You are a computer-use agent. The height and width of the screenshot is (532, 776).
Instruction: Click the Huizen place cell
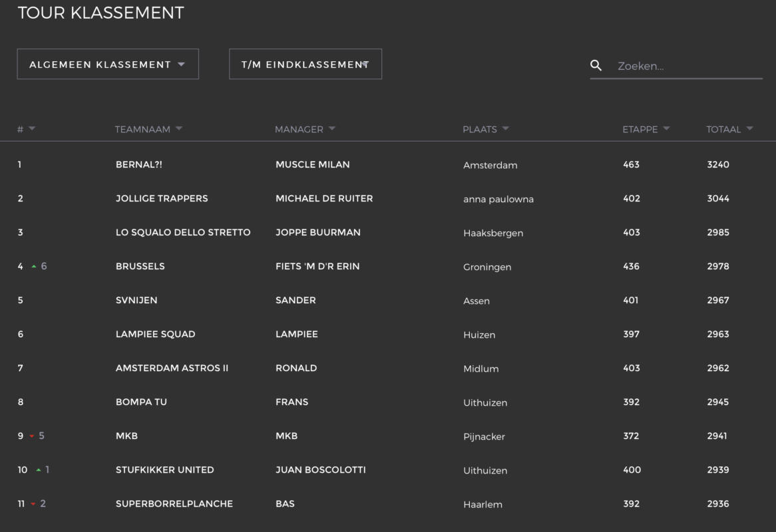[479, 334]
